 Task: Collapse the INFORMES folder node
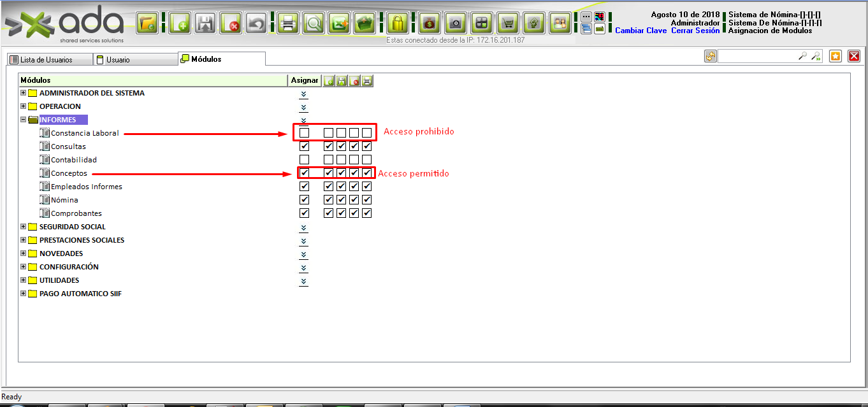24,120
